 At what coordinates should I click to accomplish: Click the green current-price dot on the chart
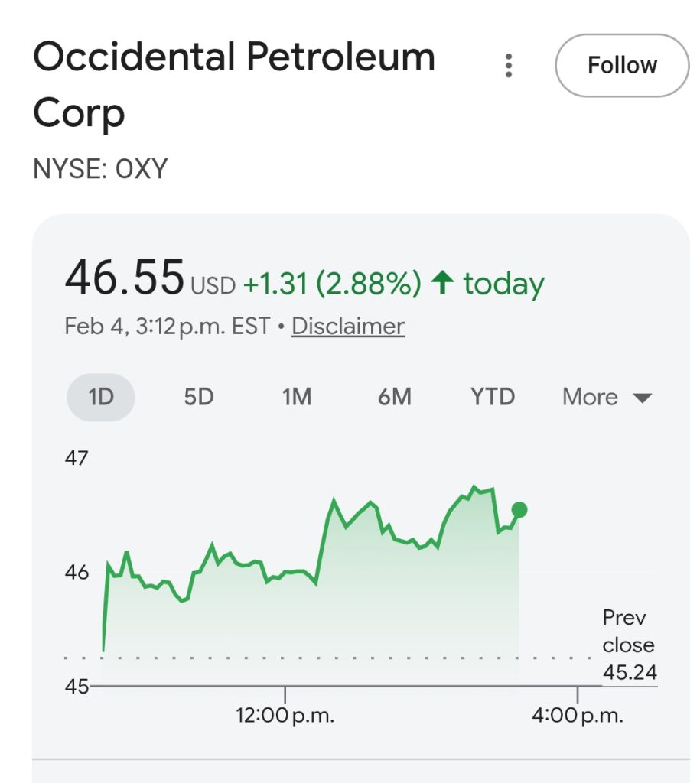(519, 510)
